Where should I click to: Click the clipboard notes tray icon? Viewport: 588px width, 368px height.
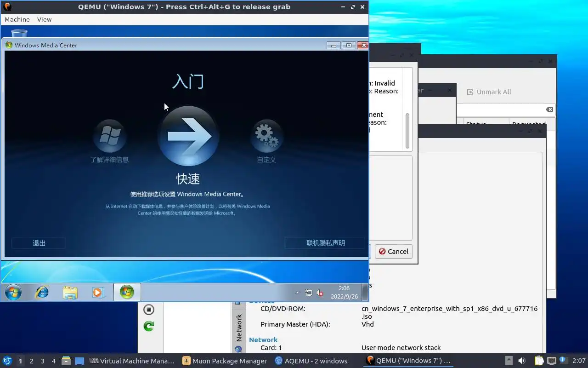click(539, 361)
